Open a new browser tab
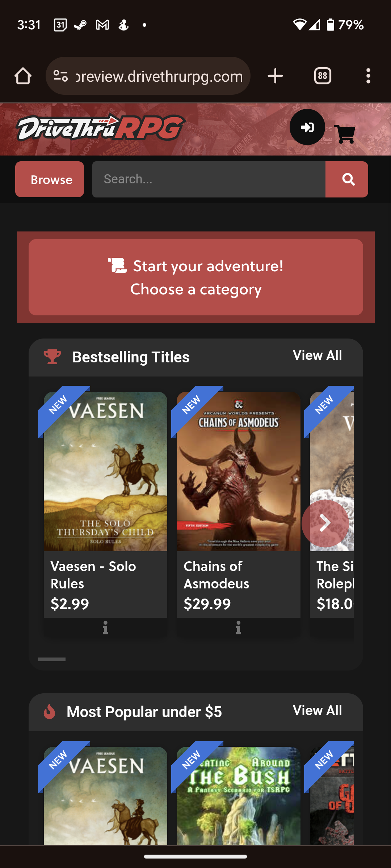This screenshot has height=868, width=391. tap(275, 76)
